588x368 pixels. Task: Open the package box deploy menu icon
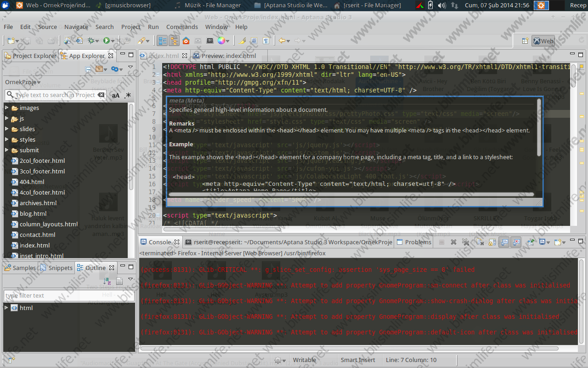[99, 69]
